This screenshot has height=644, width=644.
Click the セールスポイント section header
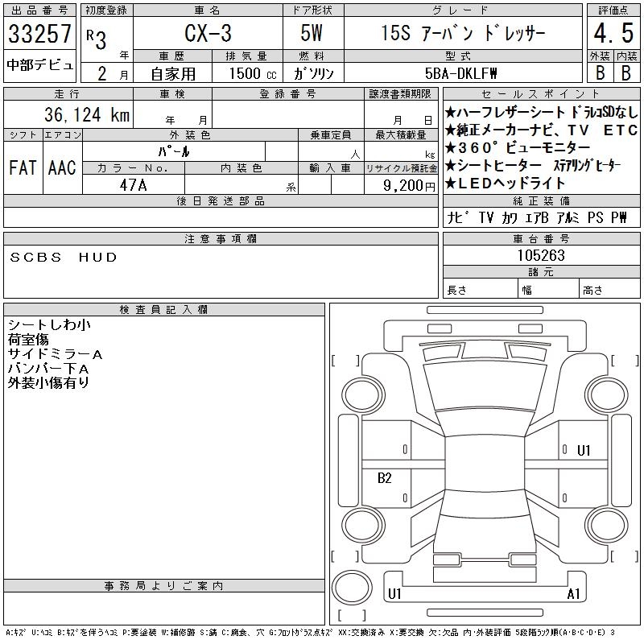tap(541, 94)
